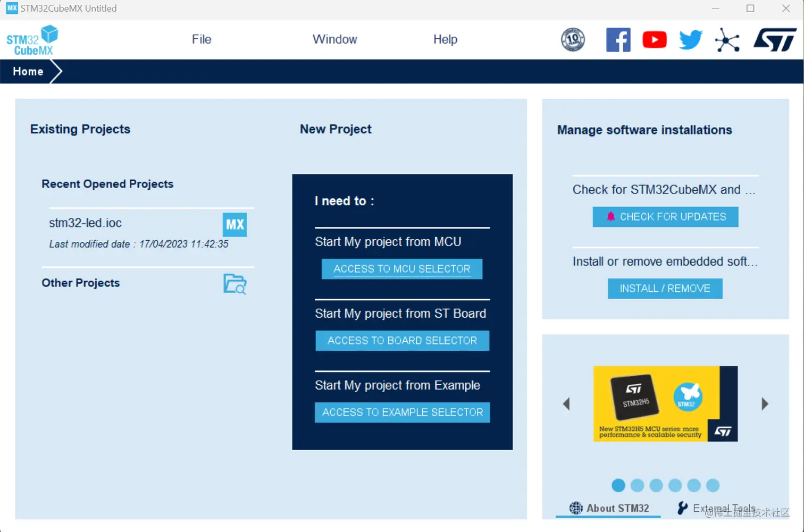Click the ST logo icon in header
Screen dimensions: 804x532
775,40
